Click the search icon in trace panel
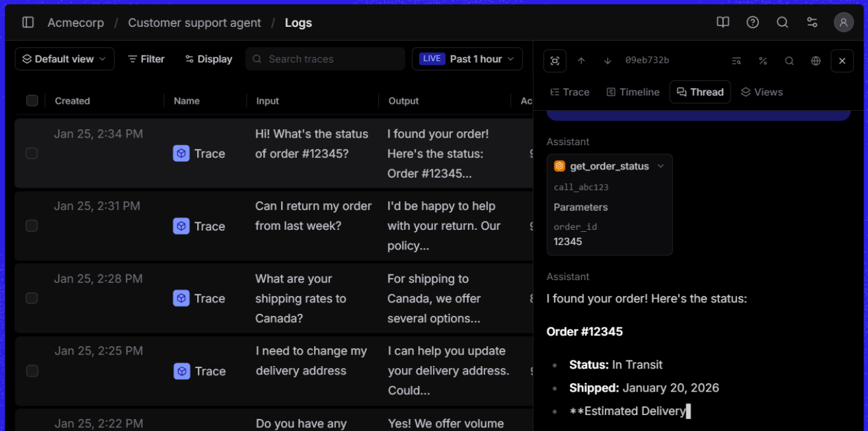868x431 pixels. (789, 60)
